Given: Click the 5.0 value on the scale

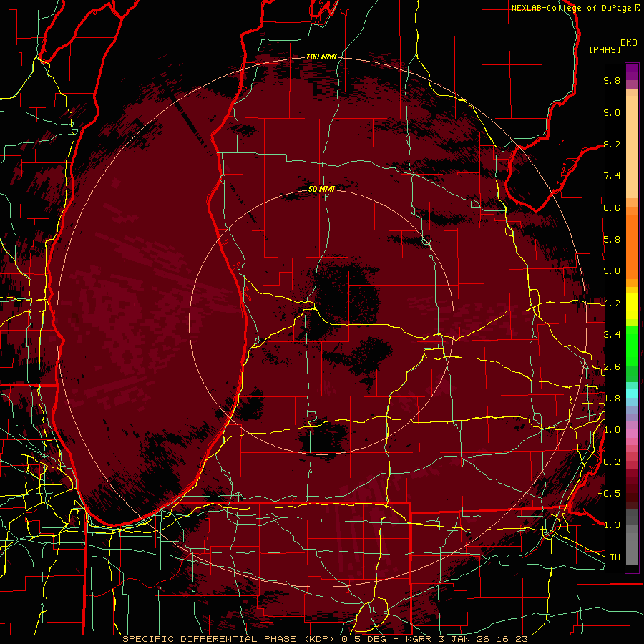Looking at the screenshot, I should [x=612, y=271].
